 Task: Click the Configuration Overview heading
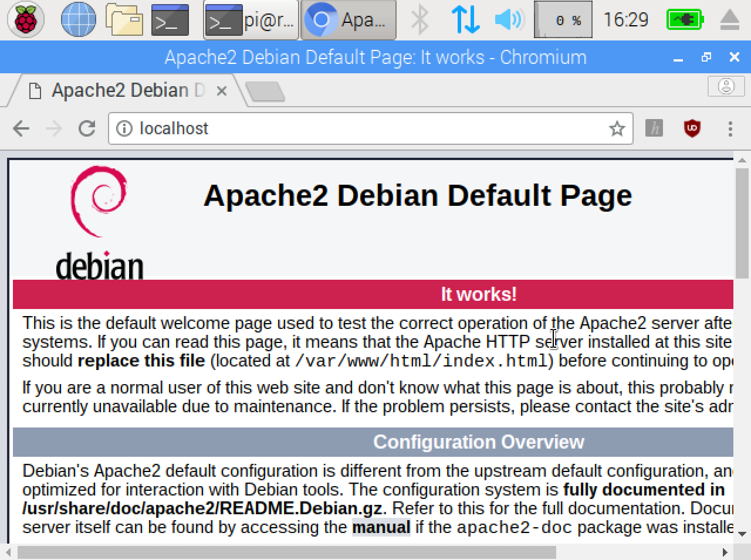479,442
